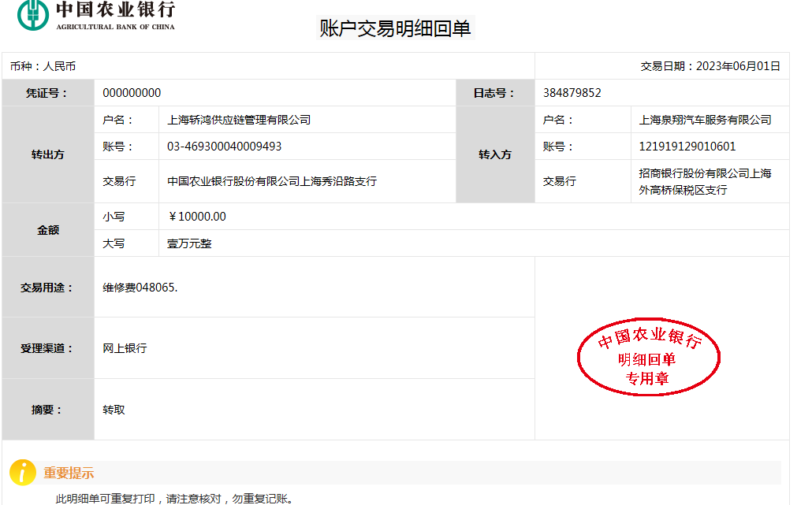This screenshot has height=505, width=812.
Task: Click payee name 上海泉翔汽车服务有限公司
Action: pos(705,120)
